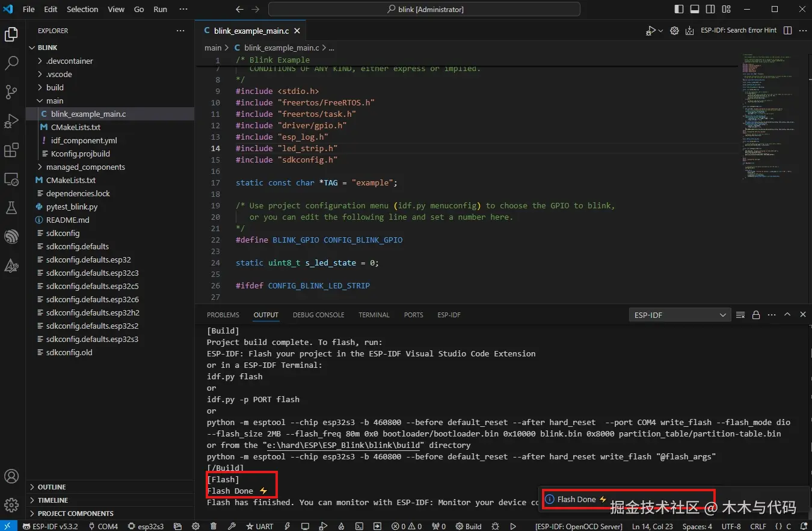Viewport: 812px width, 531px height.
Task: Switch to the DEBUG CONSOLE tab
Action: (x=319, y=315)
